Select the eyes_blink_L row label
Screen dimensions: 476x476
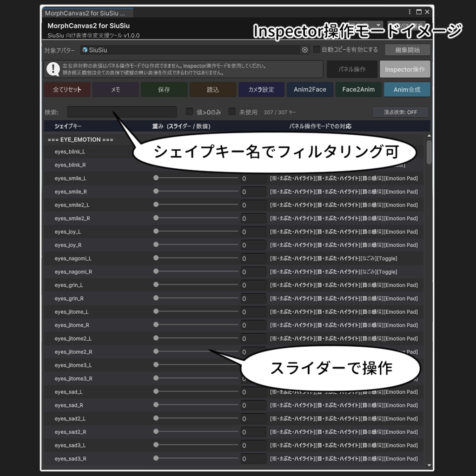tap(70, 152)
